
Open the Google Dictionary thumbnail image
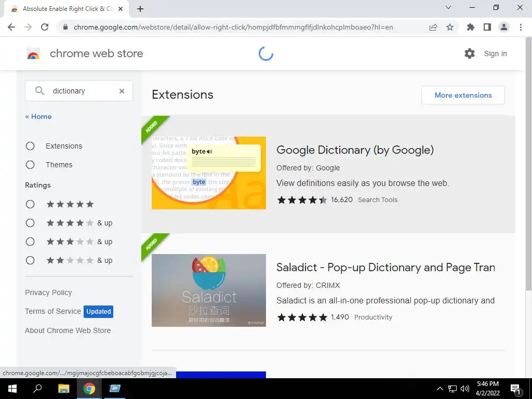pos(209,172)
